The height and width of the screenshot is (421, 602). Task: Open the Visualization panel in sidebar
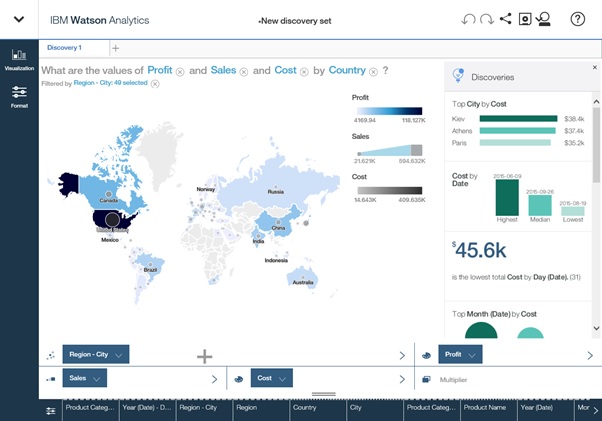(19, 59)
